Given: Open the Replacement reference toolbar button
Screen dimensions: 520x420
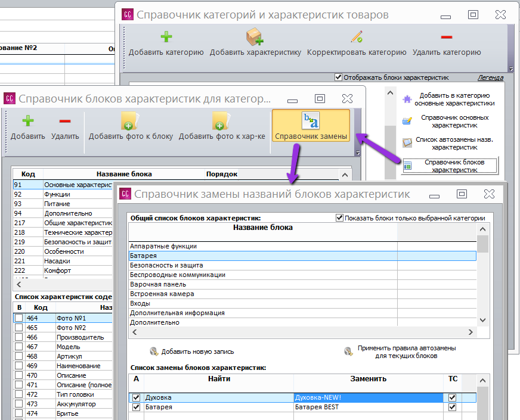Looking at the screenshot, I should 311,126.
